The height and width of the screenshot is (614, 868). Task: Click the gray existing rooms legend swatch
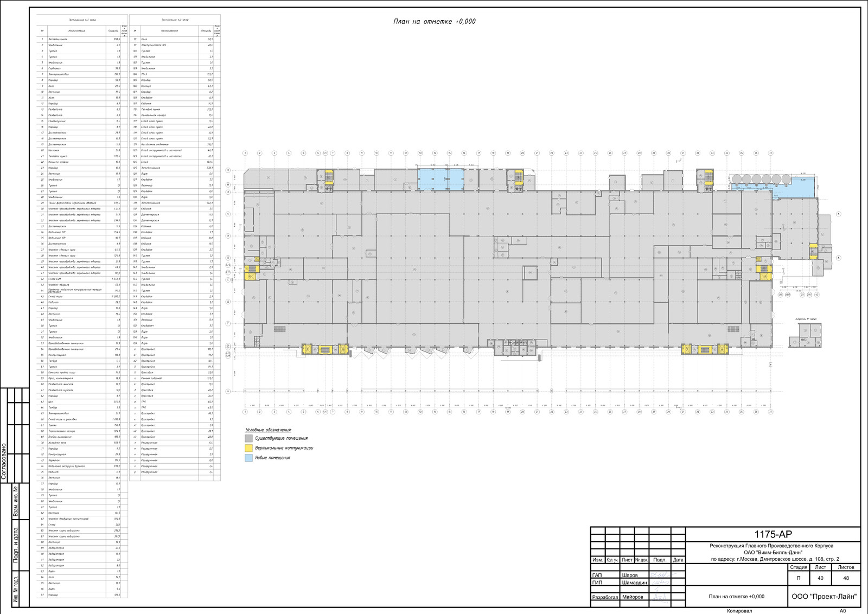click(x=248, y=438)
